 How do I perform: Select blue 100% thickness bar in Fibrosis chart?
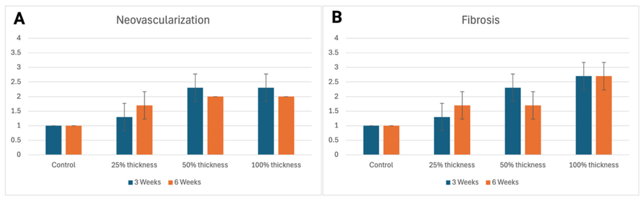coord(584,115)
